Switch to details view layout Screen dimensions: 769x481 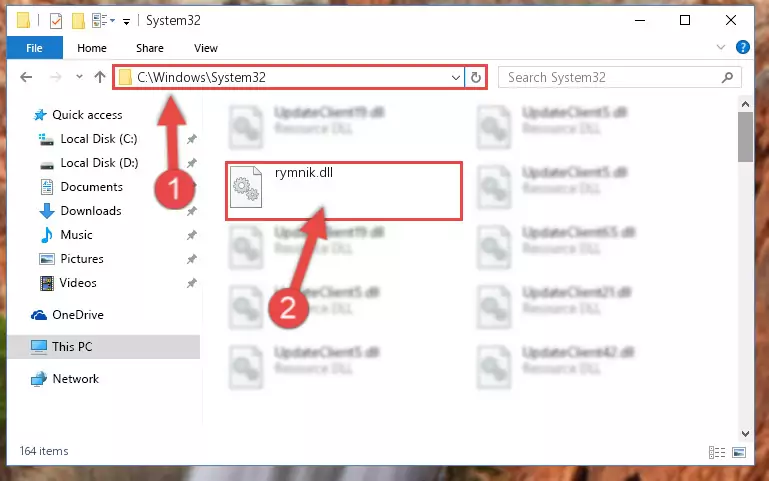(x=717, y=452)
